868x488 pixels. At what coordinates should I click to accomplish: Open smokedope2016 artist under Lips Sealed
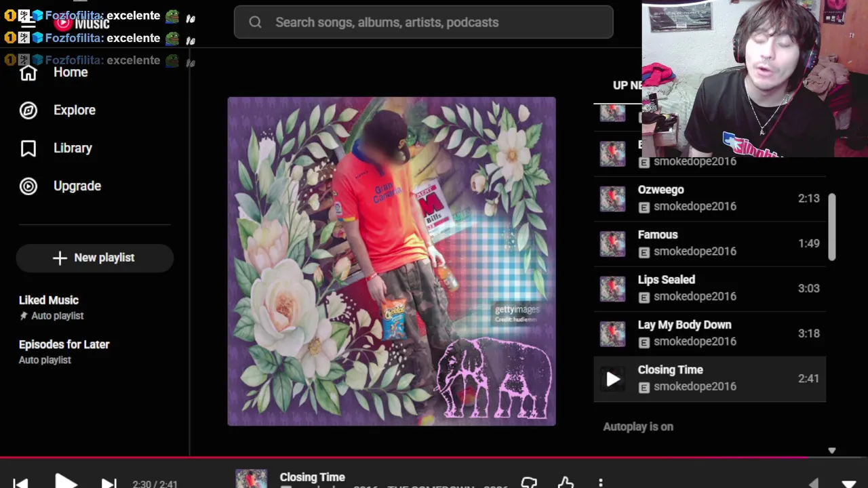click(x=694, y=296)
